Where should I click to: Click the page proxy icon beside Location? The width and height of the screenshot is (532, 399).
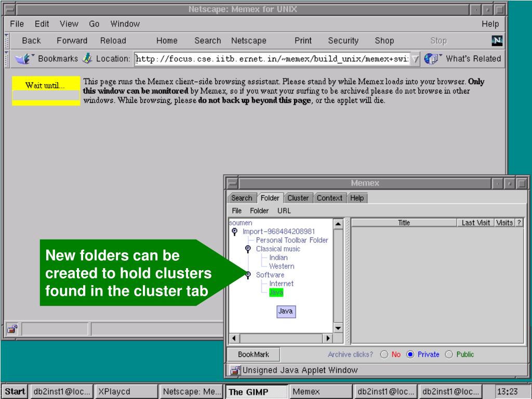pos(87,58)
